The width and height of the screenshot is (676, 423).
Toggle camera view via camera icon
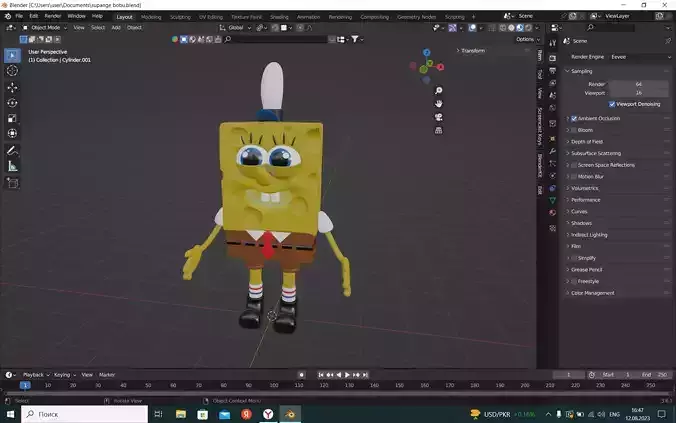[438, 117]
